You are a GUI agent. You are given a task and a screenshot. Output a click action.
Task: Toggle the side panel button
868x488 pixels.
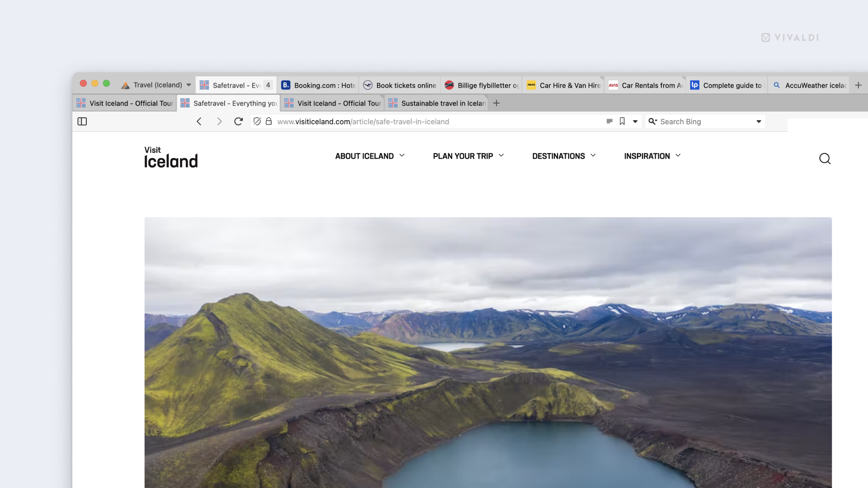[82, 122]
